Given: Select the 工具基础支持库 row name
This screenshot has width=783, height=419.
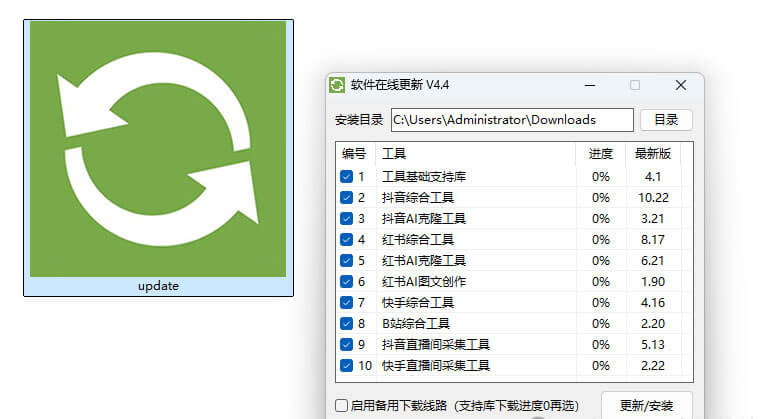Looking at the screenshot, I should [x=424, y=177].
